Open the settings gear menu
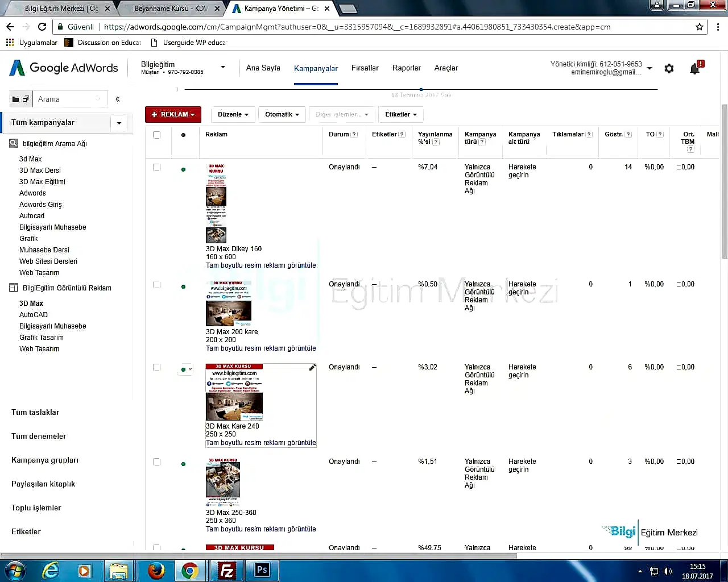The width and height of the screenshot is (728, 582). (669, 69)
